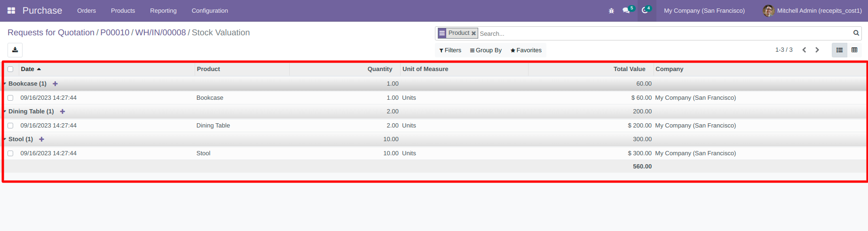Check the Stool record checkbox
The image size is (868, 231).
10,153
